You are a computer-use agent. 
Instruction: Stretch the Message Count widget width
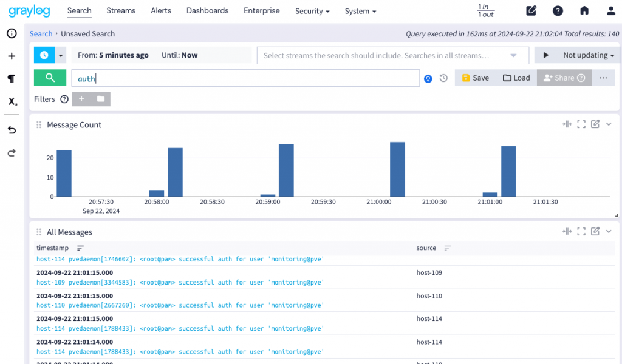click(x=567, y=124)
